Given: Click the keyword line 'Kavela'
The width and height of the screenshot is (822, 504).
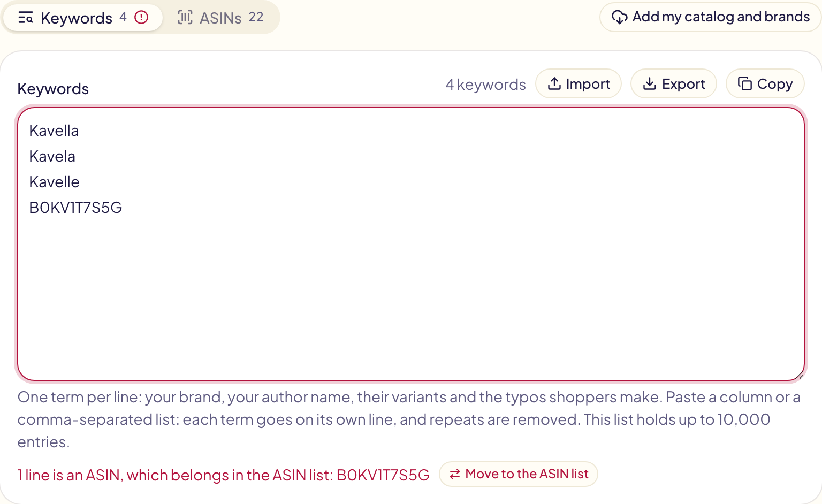Looking at the screenshot, I should coord(52,156).
